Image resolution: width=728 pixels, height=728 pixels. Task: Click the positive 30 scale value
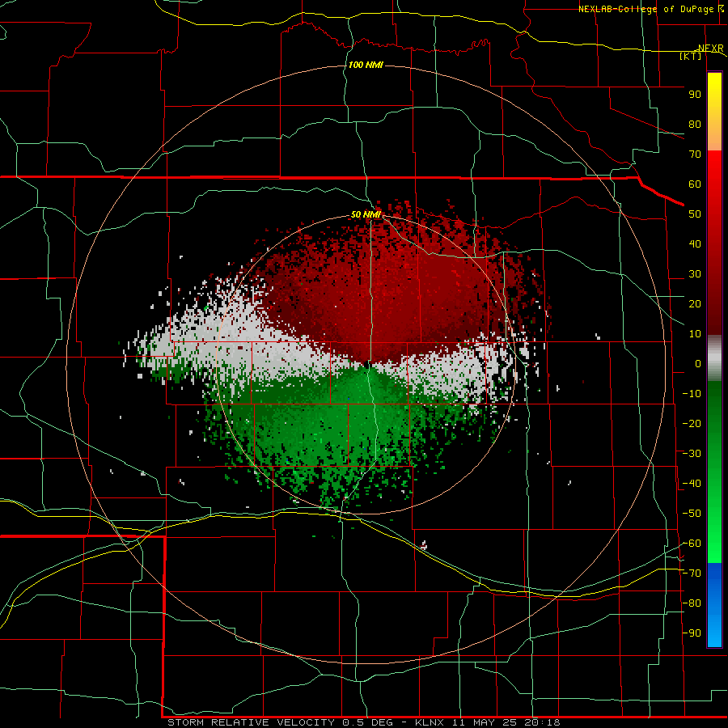tap(695, 274)
